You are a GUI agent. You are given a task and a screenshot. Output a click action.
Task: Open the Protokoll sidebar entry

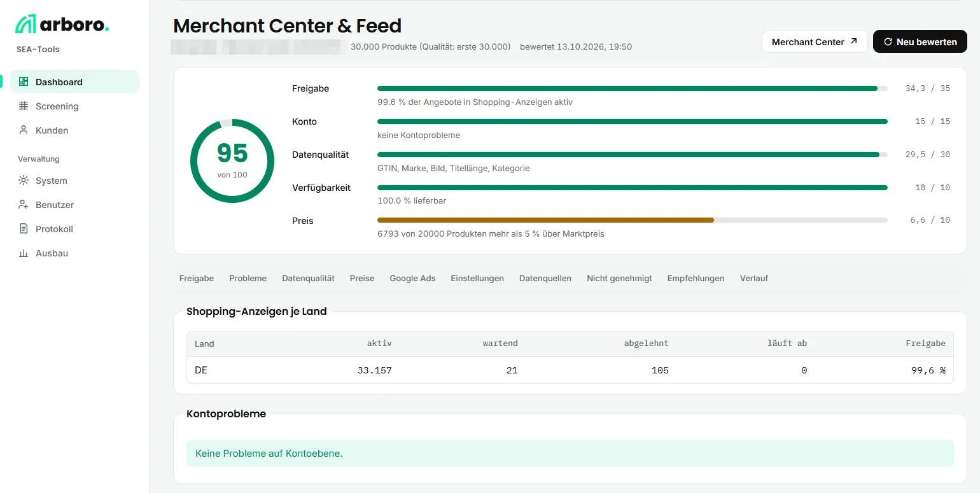point(74,228)
